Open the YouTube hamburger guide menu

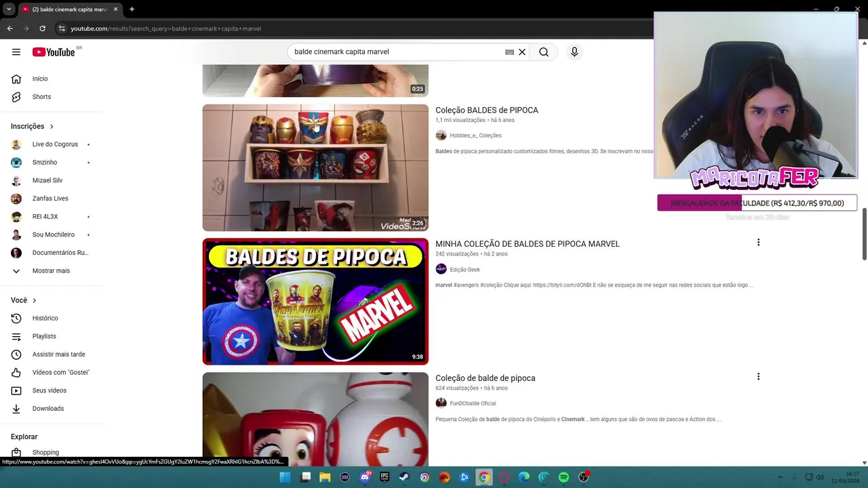[16, 52]
